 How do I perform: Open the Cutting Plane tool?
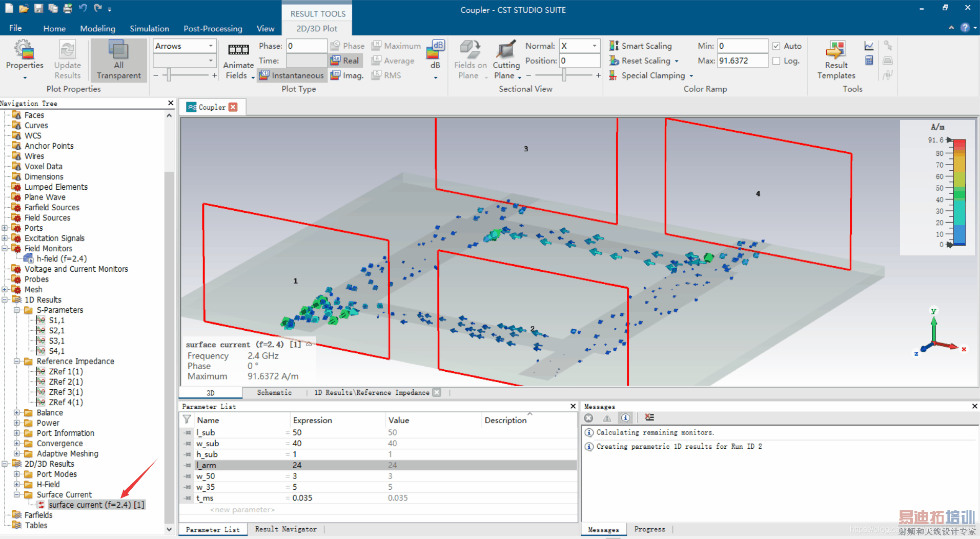pyautogui.click(x=506, y=50)
